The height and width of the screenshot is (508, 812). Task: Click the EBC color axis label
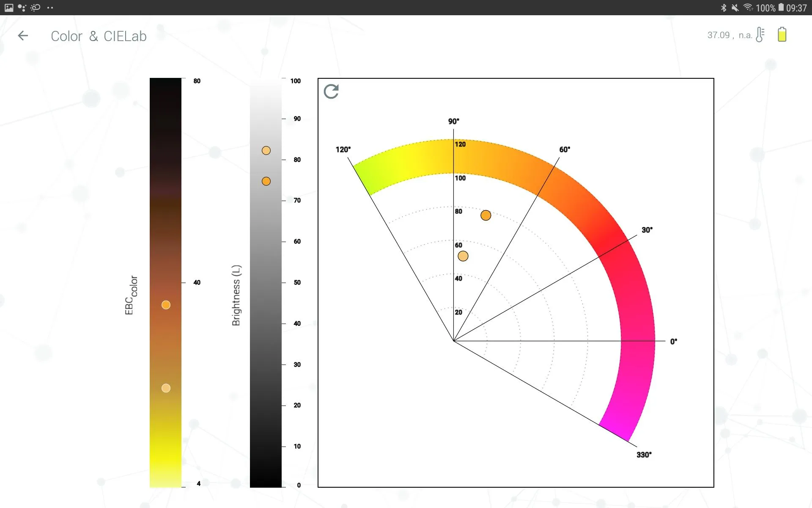[x=131, y=295]
